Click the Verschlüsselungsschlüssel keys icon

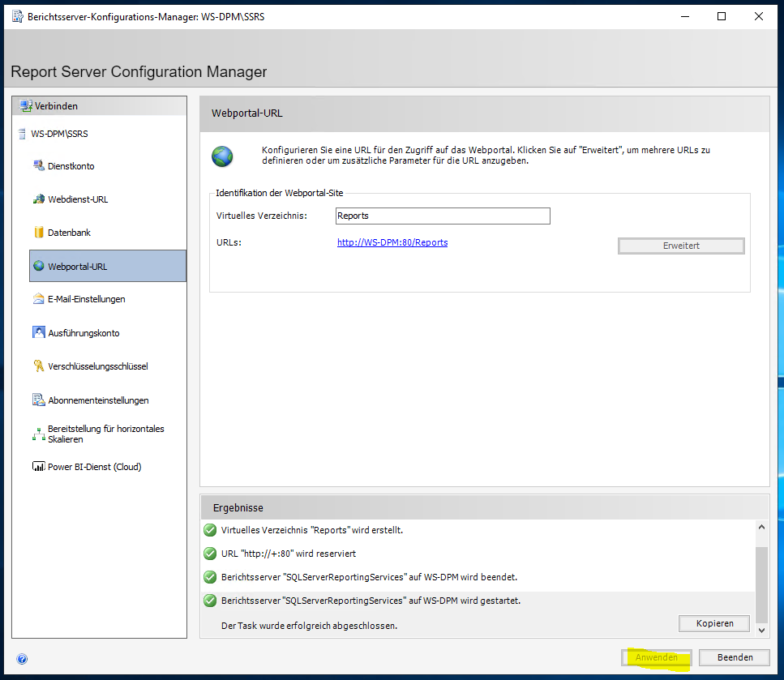click(38, 366)
